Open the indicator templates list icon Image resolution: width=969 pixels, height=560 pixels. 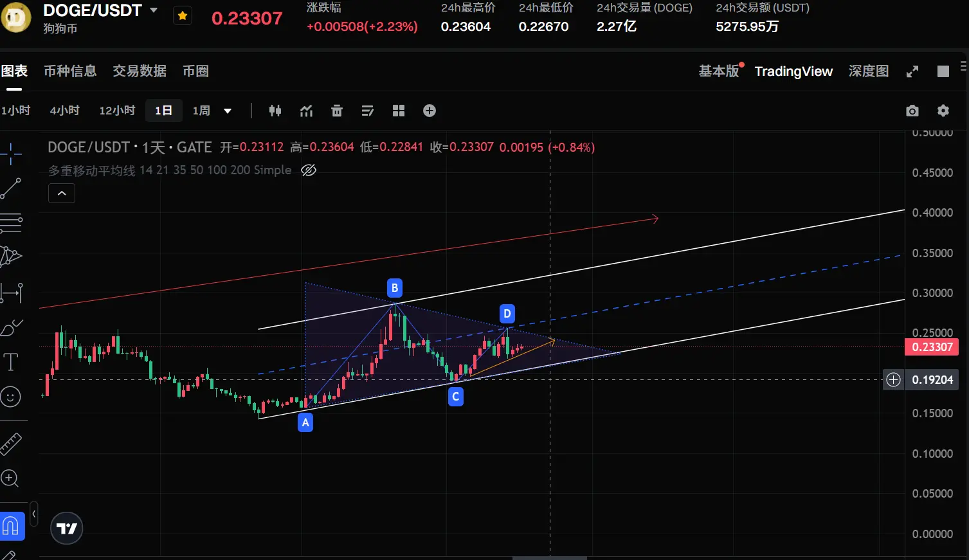(368, 111)
